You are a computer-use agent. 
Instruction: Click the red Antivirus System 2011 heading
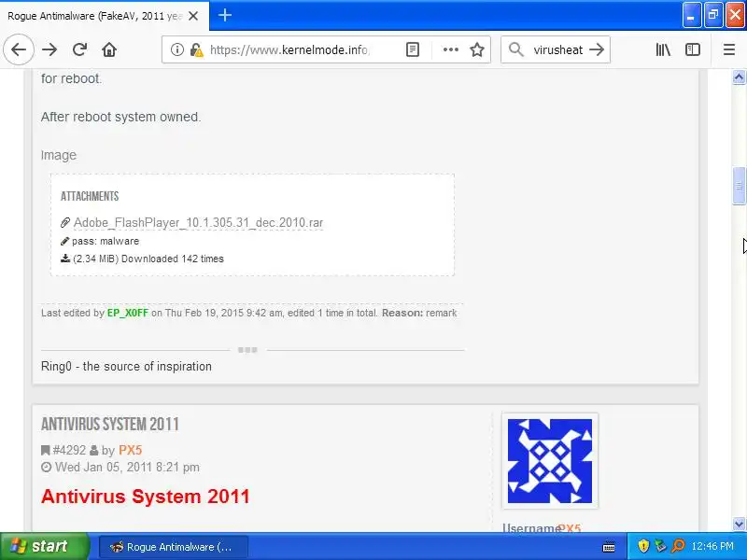pyautogui.click(x=146, y=497)
